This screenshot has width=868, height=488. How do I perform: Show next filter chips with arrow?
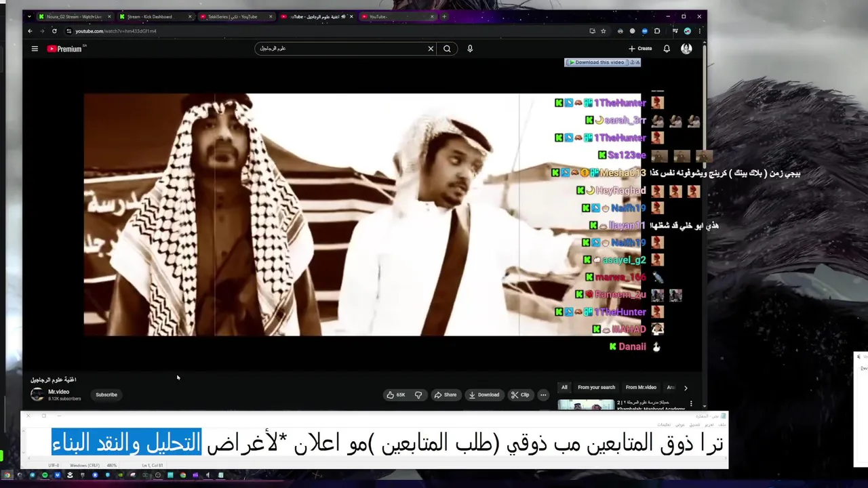(686, 388)
